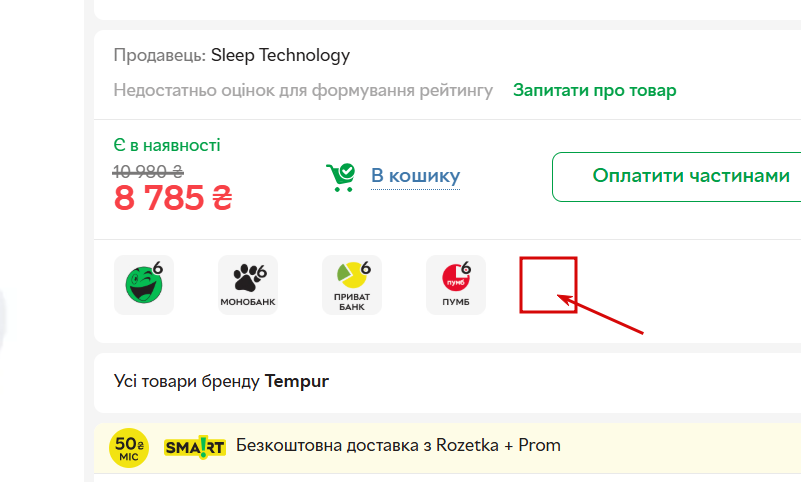This screenshot has width=801, height=482.
Task: Click the 'Продавець:' label
Action: 159,55
